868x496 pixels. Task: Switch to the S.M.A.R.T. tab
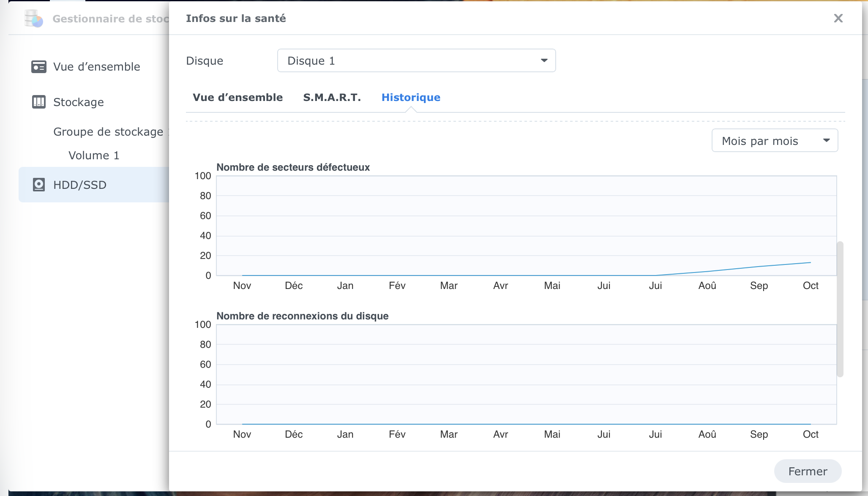[332, 97]
